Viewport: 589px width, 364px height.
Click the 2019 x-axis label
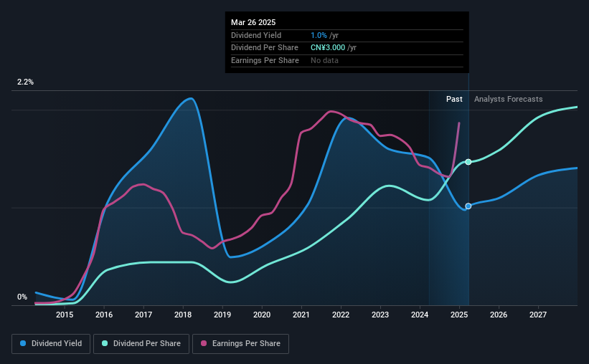coord(222,315)
